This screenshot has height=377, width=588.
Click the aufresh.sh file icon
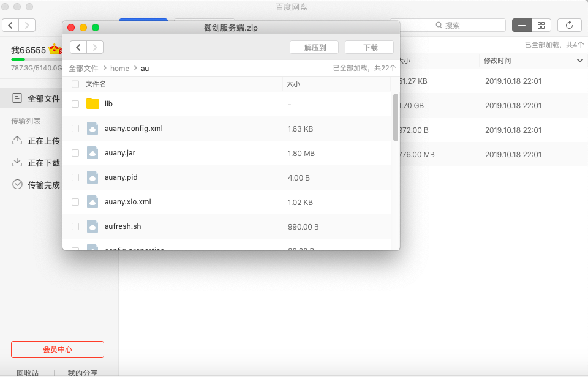[x=92, y=226]
